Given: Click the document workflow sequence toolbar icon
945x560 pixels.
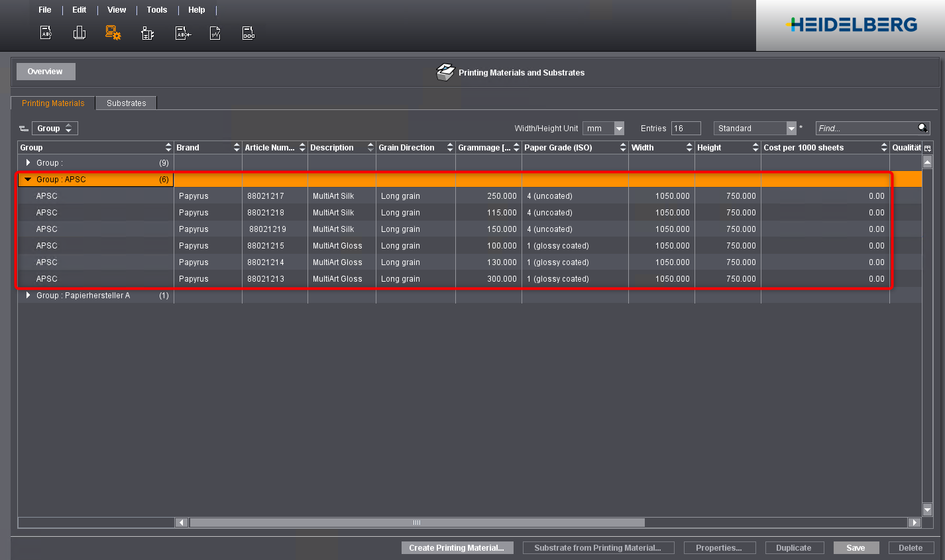Looking at the screenshot, I should click(x=248, y=33).
